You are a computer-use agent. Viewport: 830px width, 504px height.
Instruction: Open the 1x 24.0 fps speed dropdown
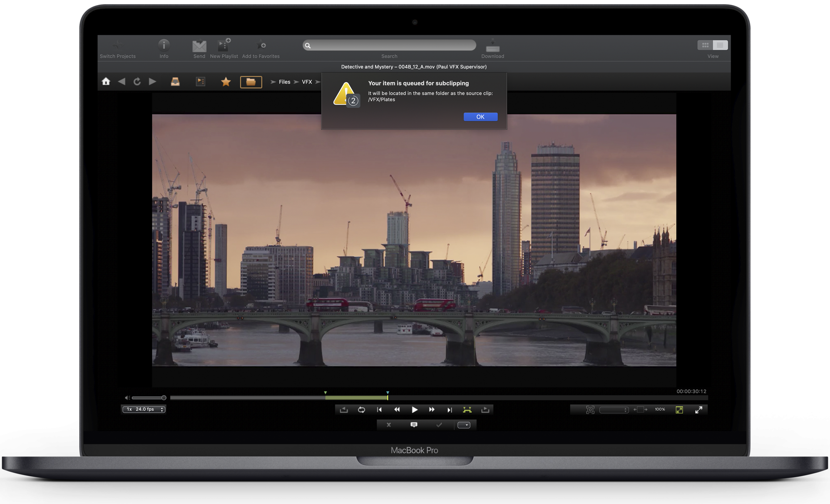click(144, 409)
